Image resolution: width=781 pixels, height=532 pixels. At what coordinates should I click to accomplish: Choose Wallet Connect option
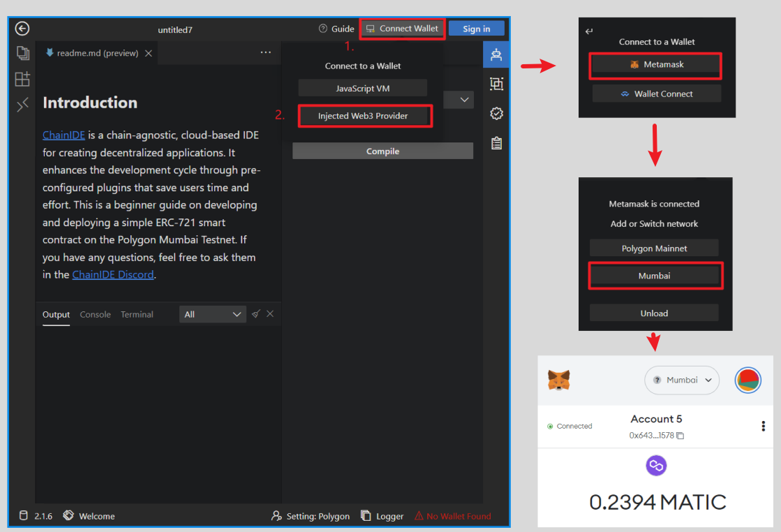(657, 94)
